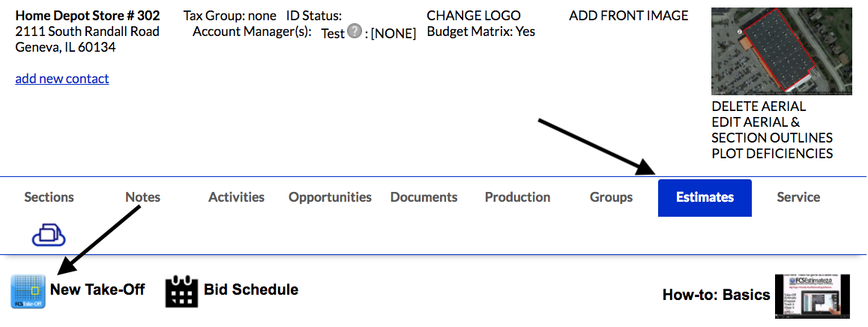
Task: Select the Groups tab
Action: (611, 197)
